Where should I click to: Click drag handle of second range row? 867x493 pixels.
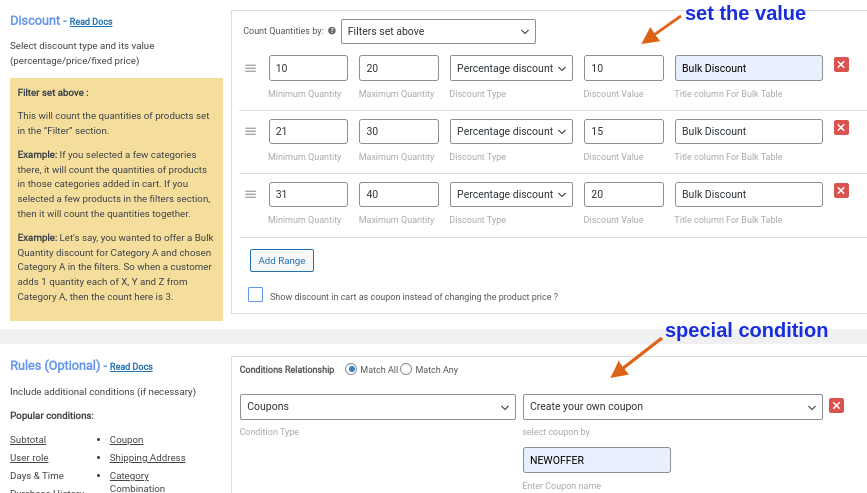click(250, 131)
